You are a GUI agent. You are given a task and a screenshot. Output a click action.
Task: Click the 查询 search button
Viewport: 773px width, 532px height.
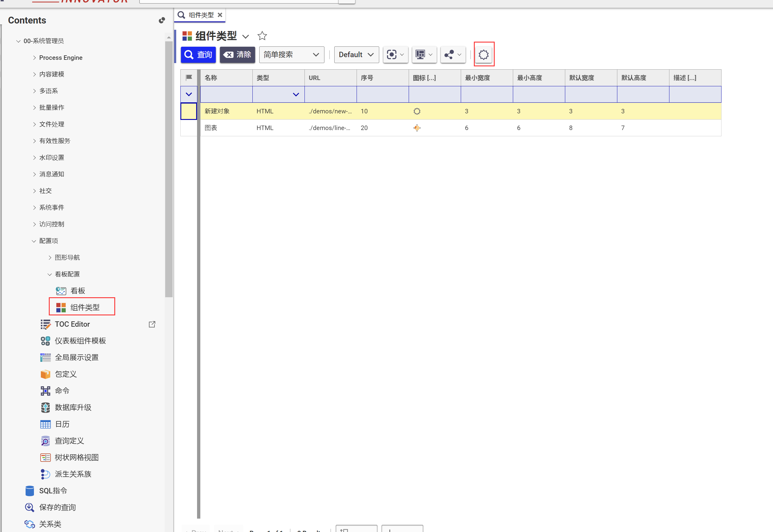coord(199,55)
